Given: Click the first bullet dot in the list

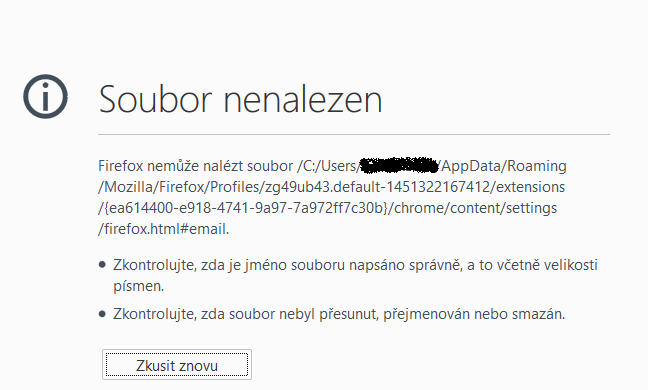Looking at the screenshot, I should click(x=102, y=264).
